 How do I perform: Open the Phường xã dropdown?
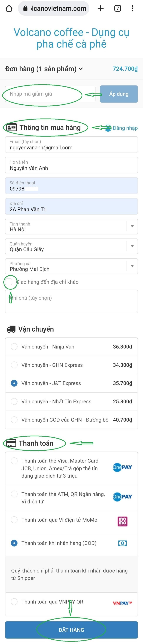click(x=132, y=266)
